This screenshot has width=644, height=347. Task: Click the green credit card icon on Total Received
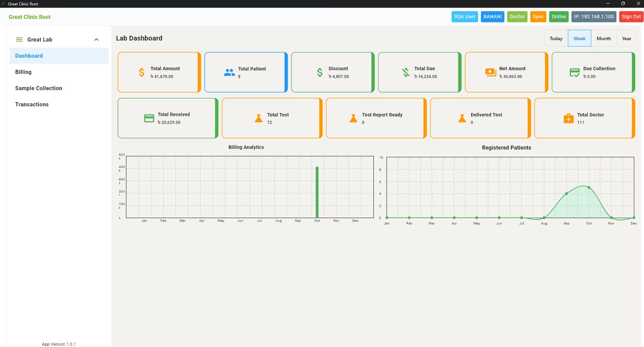(x=149, y=118)
